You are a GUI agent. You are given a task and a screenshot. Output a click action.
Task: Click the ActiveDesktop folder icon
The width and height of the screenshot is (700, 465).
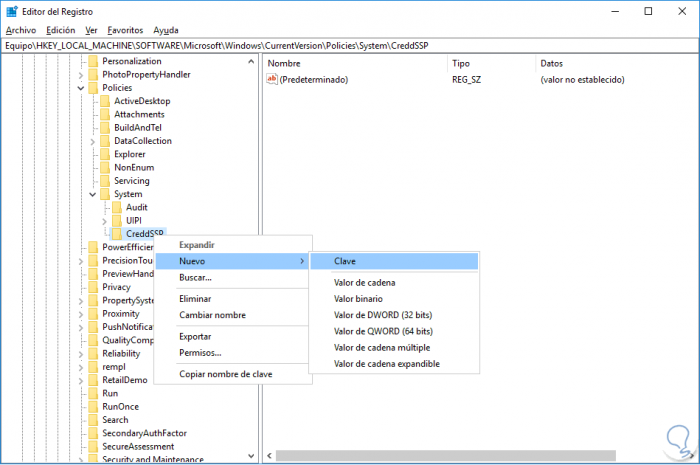105,101
